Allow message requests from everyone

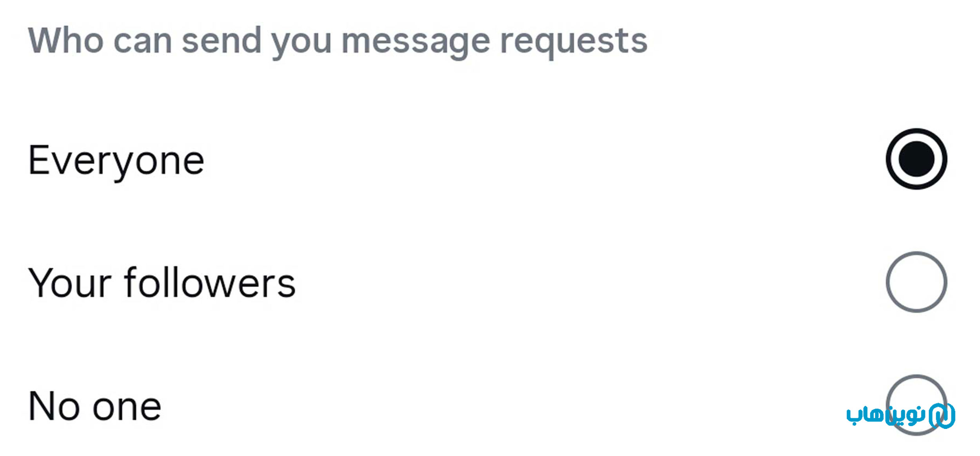click(x=916, y=159)
